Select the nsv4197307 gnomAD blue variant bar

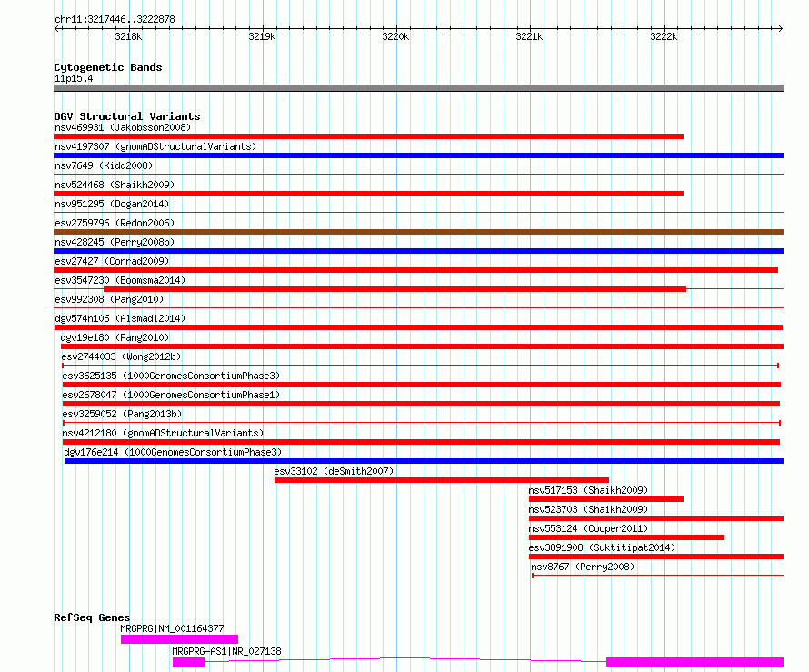click(x=418, y=155)
